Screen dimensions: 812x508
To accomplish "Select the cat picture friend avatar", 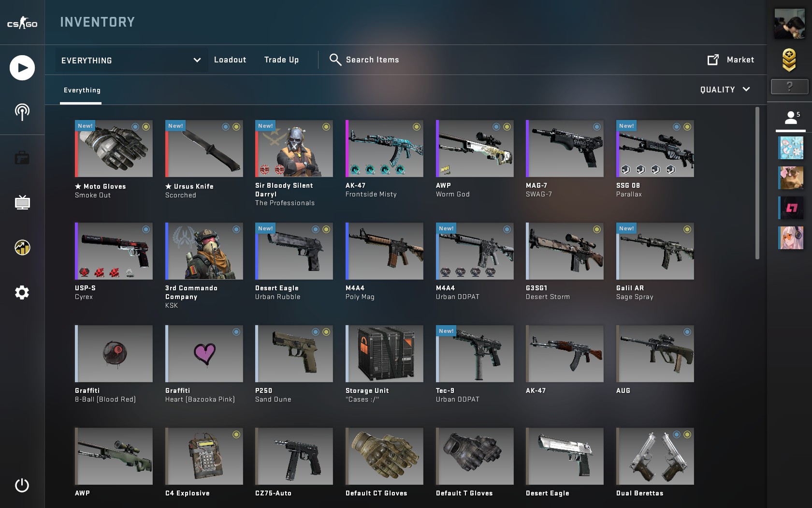I will (791, 178).
